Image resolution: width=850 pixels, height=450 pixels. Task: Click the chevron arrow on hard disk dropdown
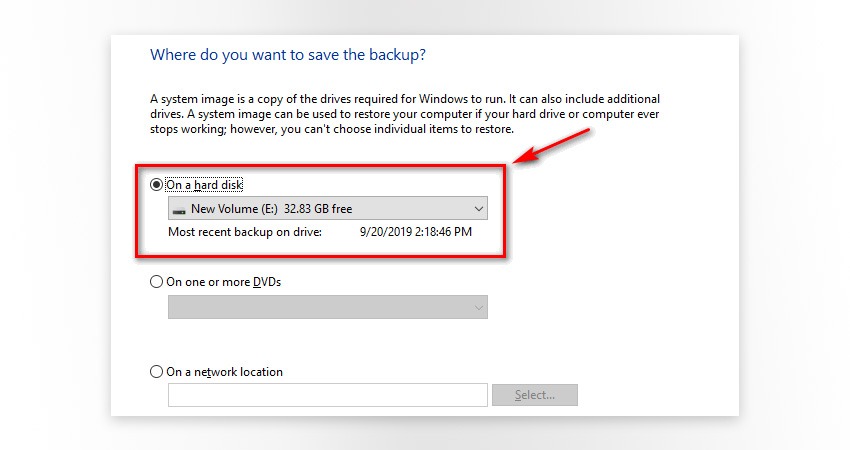tap(477, 209)
